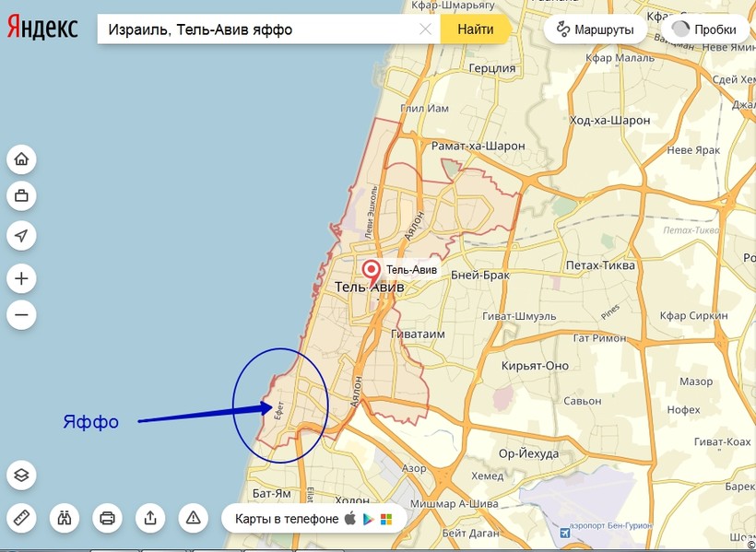
Task: Toggle Пробки traffic layer
Action: [706, 29]
